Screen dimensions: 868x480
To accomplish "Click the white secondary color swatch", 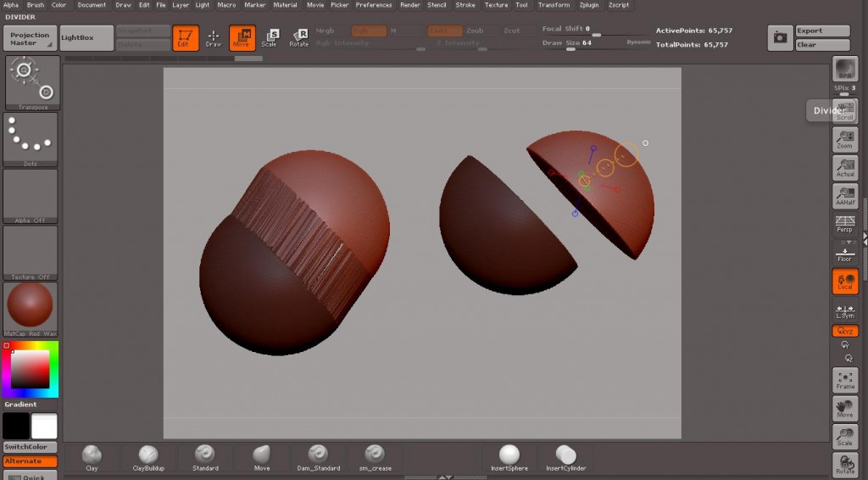I will point(44,426).
